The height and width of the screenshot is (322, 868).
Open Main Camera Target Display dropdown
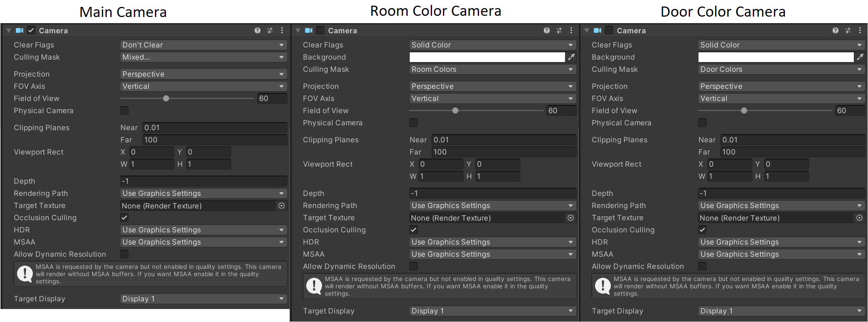point(203,299)
